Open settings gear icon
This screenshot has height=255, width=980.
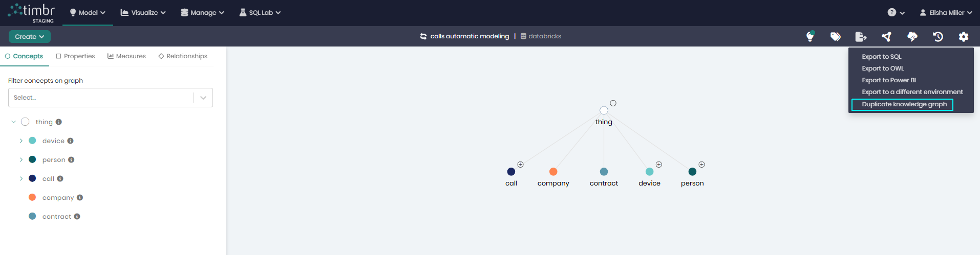point(963,36)
